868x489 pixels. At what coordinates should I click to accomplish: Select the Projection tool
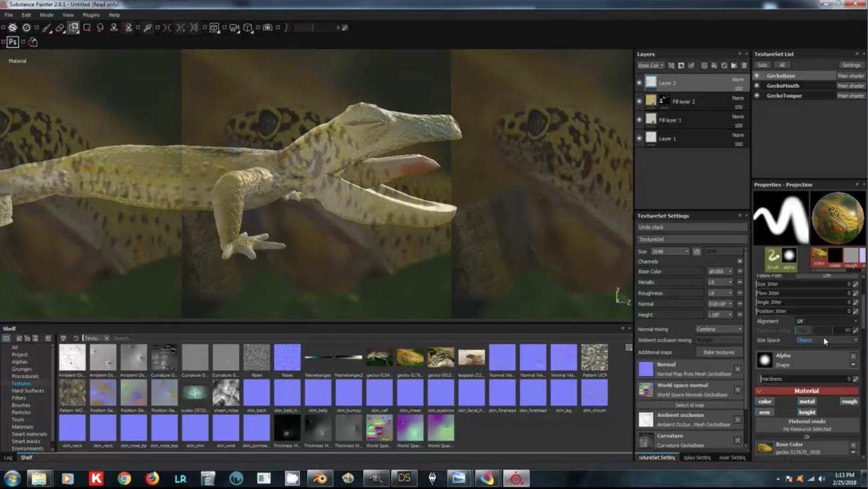click(x=73, y=27)
